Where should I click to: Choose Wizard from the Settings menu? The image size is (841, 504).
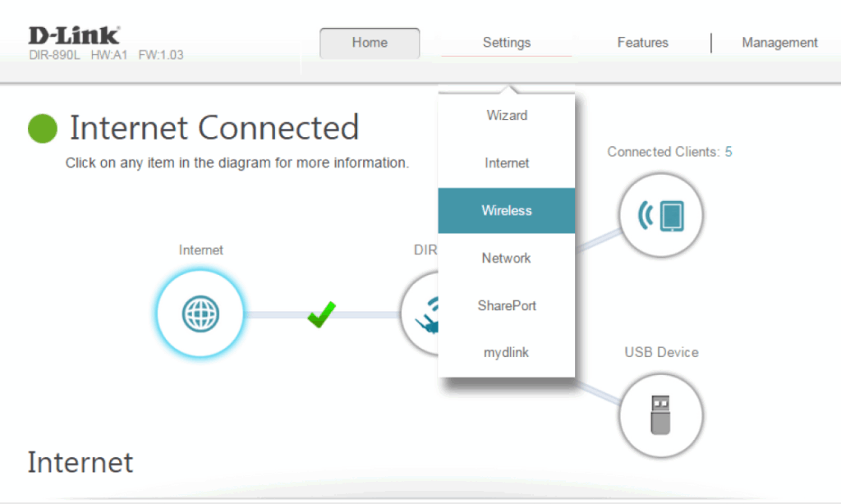507,116
